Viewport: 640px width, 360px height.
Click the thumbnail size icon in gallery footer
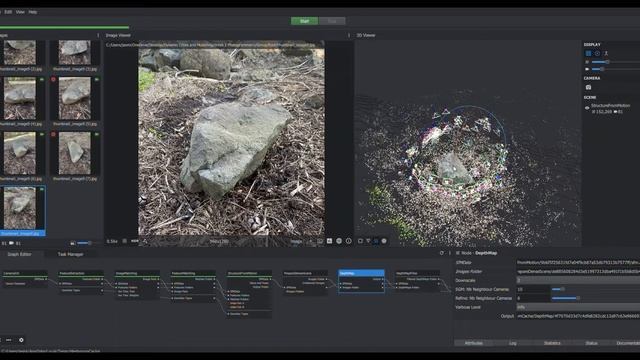[73, 243]
